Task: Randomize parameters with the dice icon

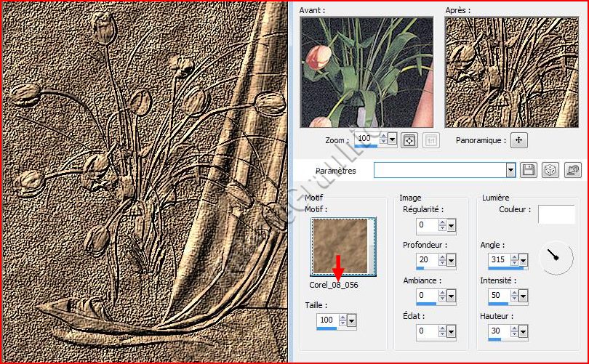Action: point(550,170)
